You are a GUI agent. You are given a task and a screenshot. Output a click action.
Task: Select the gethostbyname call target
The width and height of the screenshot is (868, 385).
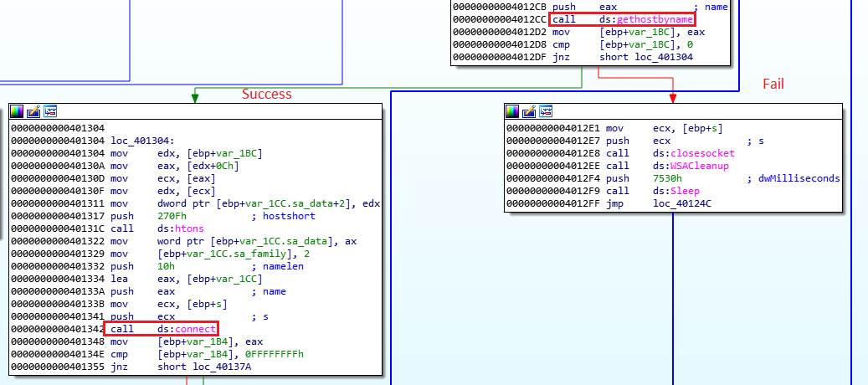(x=659, y=18)
